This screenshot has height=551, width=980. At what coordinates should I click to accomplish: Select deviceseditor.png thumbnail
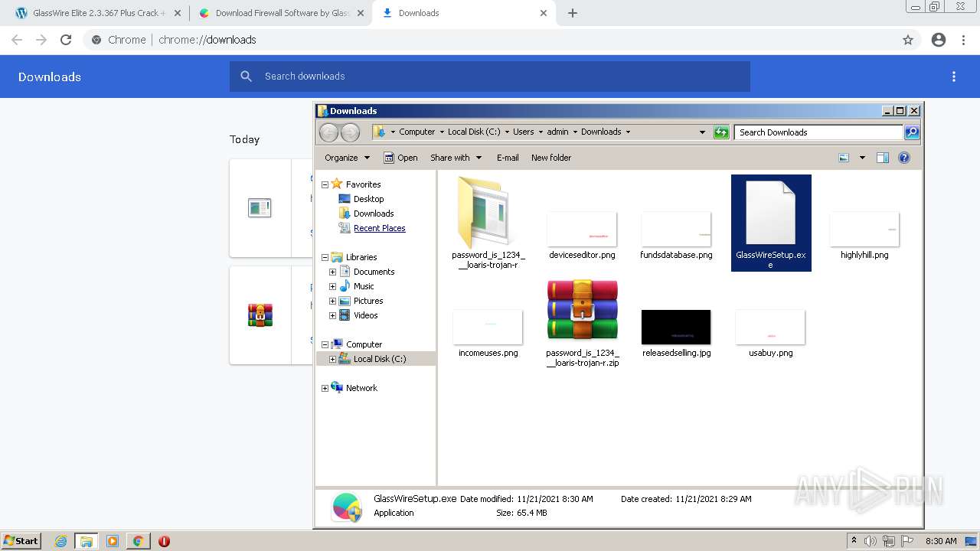[x=582, y=229]
